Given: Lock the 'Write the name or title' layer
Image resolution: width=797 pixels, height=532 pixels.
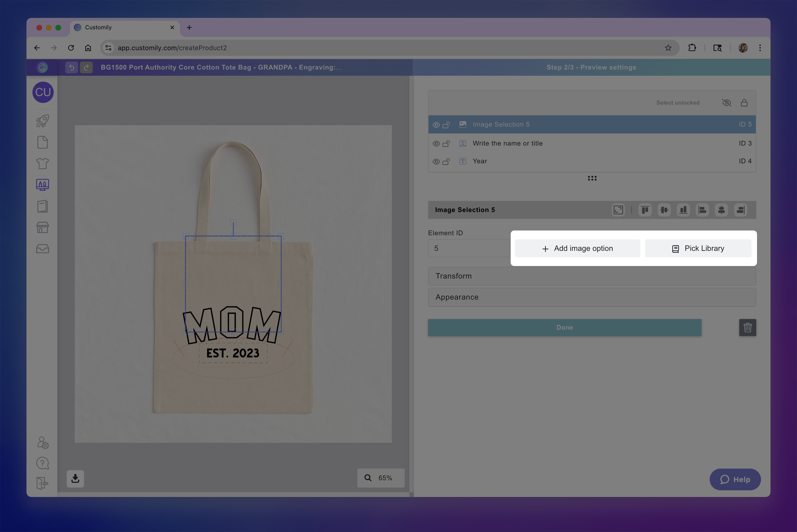Looking at the screenshot, I should (447, 143).
